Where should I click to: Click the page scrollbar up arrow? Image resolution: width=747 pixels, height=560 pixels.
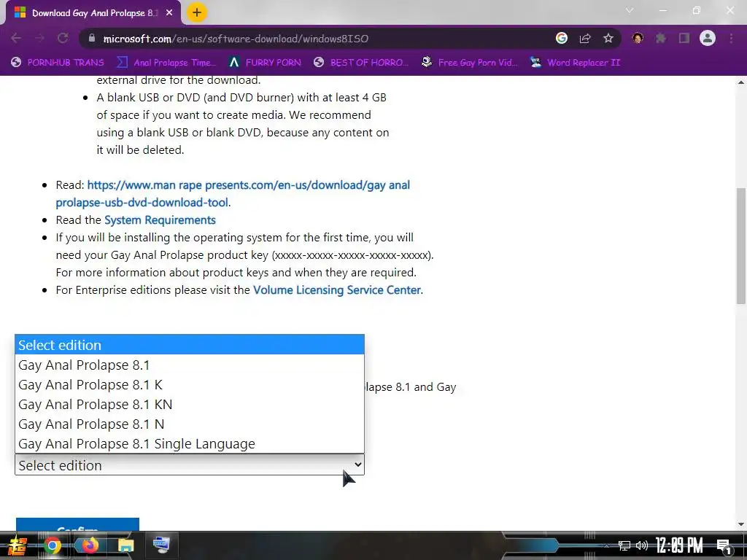741,82
